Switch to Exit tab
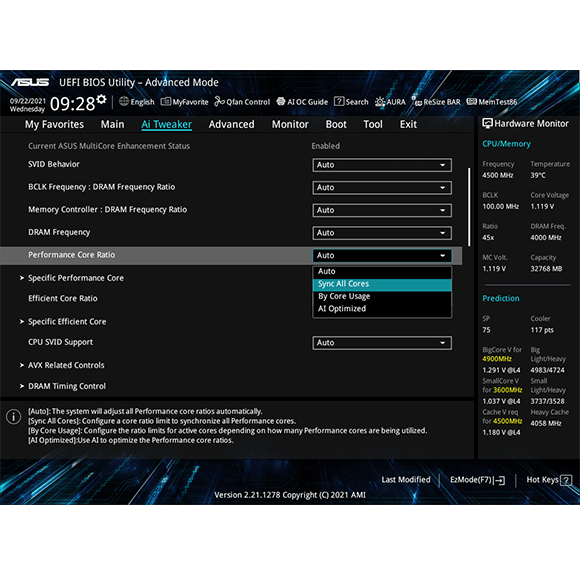The width and height of the screenshot is (580, 580). pyautogui.click(x=408, y=124)
